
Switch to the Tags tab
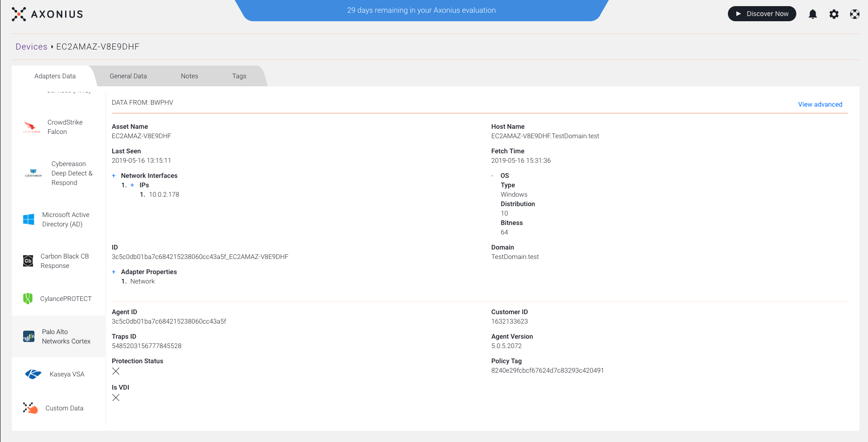(x=239, y=76)
